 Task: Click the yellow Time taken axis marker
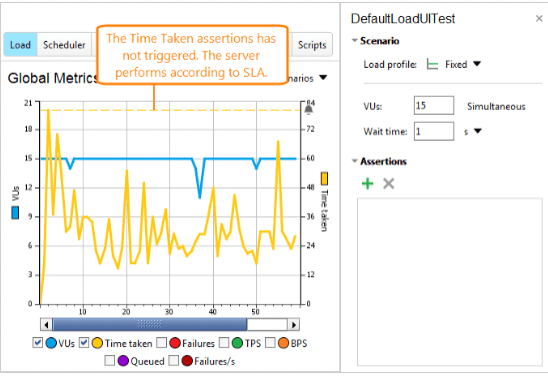tap(324, 179)
